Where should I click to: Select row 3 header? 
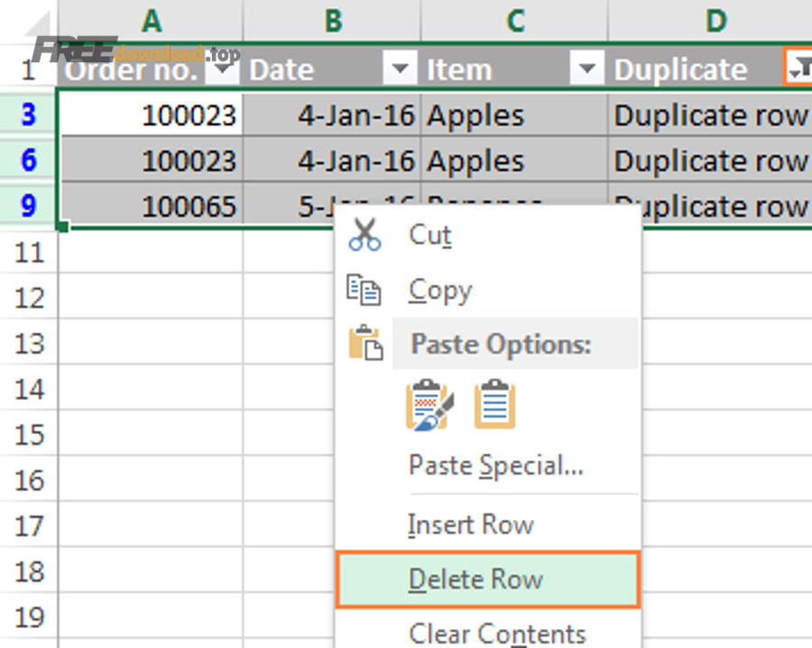29,115
